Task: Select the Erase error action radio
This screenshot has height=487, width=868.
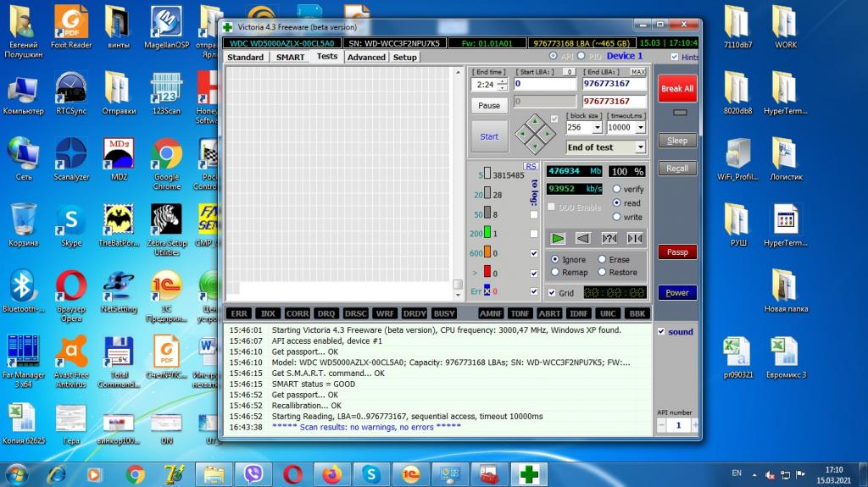Action: [602, 259]
